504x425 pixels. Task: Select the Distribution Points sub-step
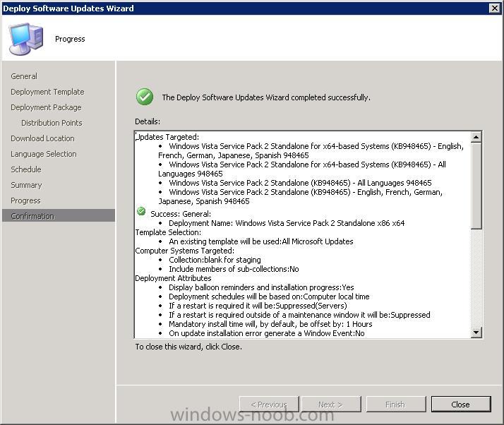52,123
